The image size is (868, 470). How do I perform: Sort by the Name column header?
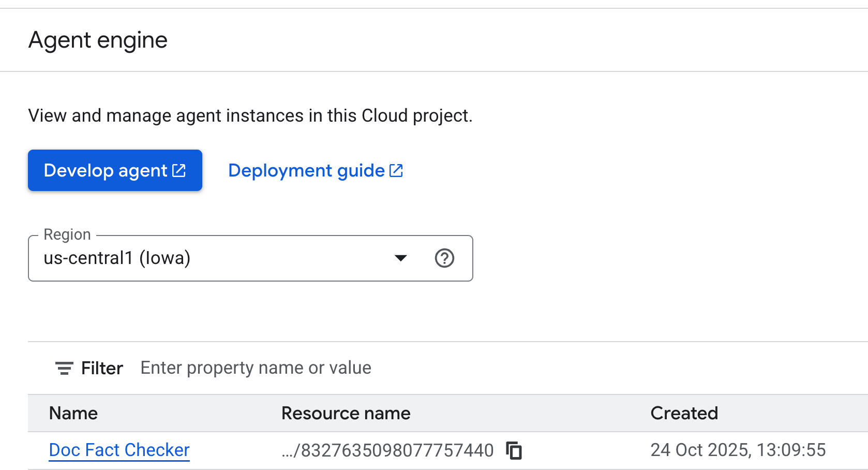tap(73, 413)
